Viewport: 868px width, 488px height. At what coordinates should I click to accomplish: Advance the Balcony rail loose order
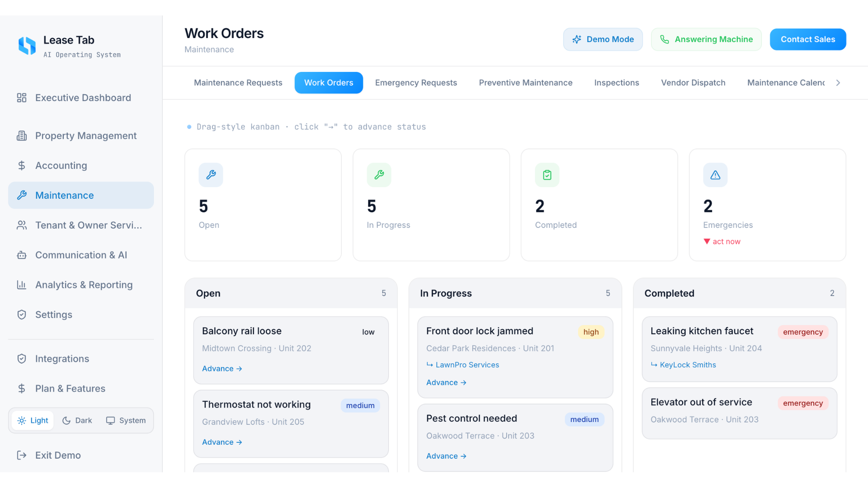pos(222,369)
